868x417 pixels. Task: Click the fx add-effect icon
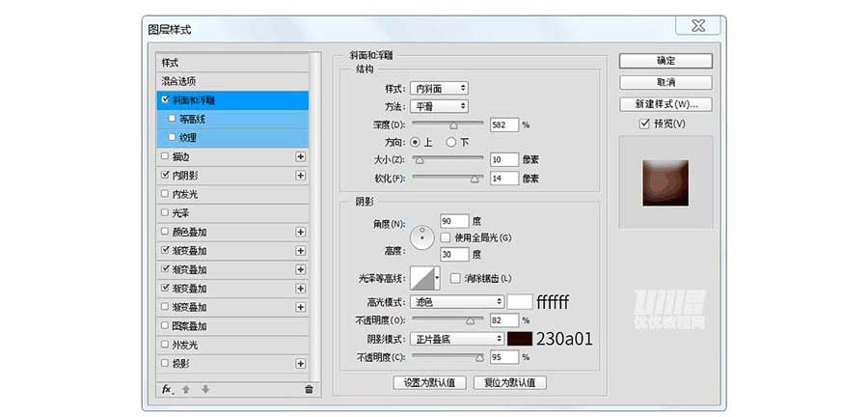pos(167,389)
